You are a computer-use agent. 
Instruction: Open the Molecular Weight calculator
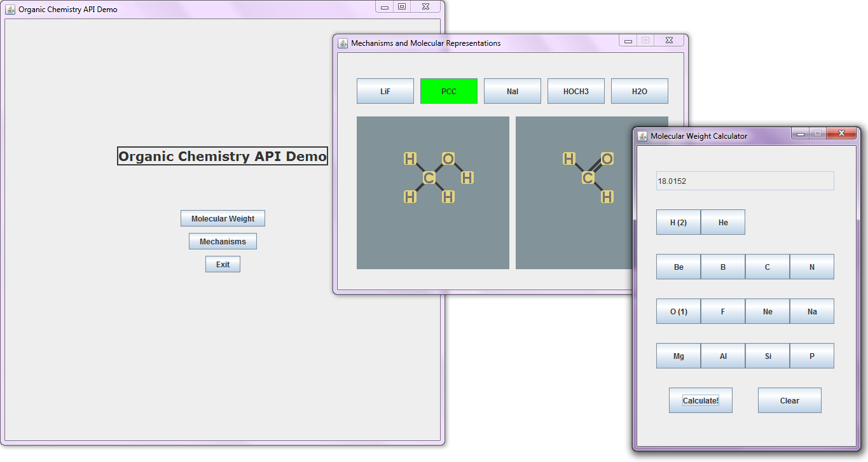tap(223, 218)
